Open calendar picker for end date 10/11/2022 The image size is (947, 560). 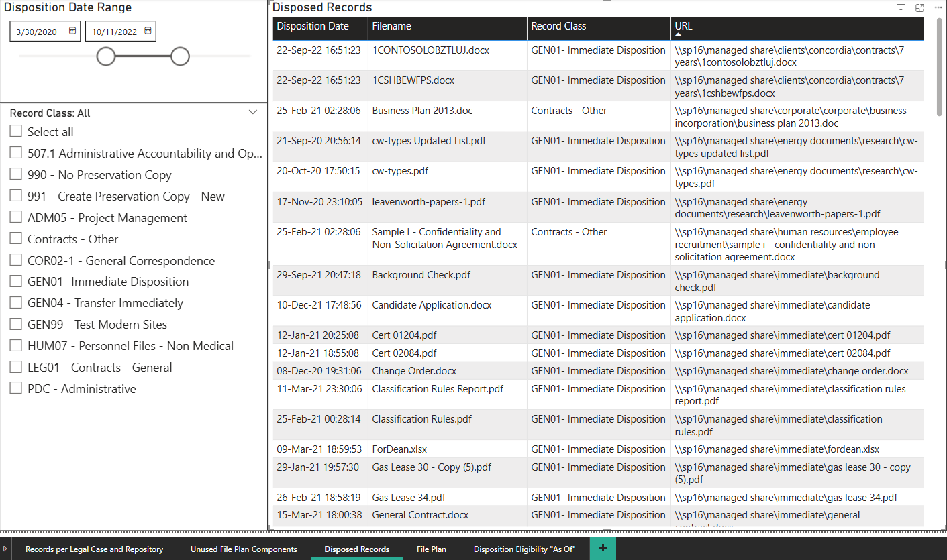coord(148,31)
